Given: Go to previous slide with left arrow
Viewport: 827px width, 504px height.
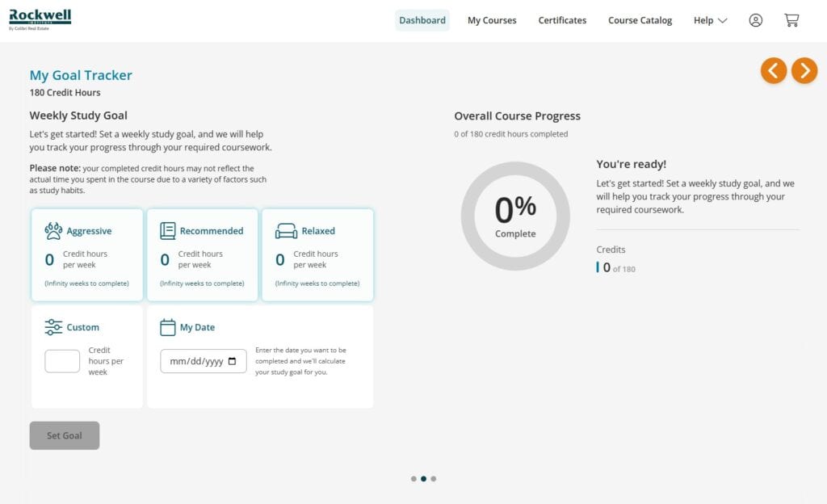Looking at the screenshot, I should [x=773, y=71].
